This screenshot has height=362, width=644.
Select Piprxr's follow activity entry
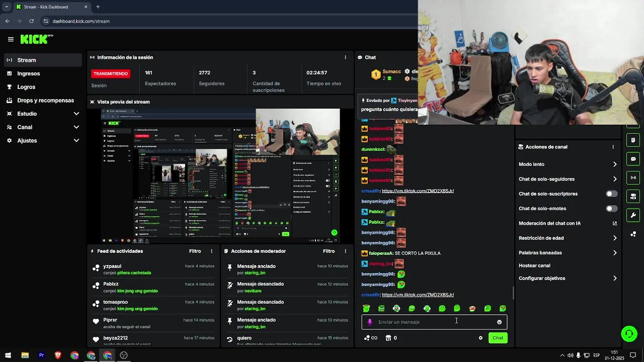[x=153, y=323]
